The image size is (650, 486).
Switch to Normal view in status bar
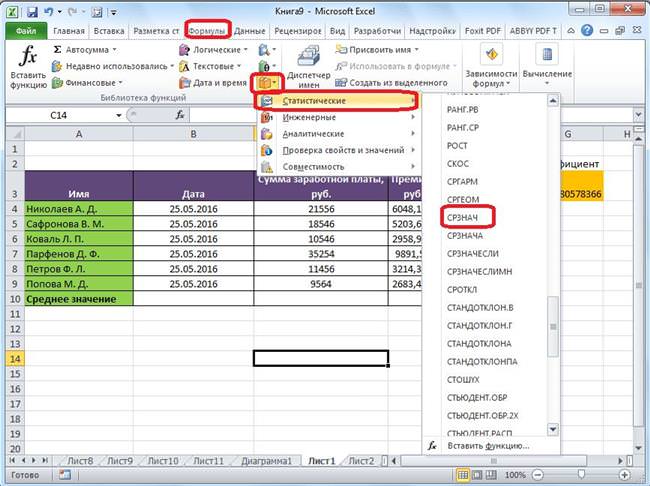point(463,475)
